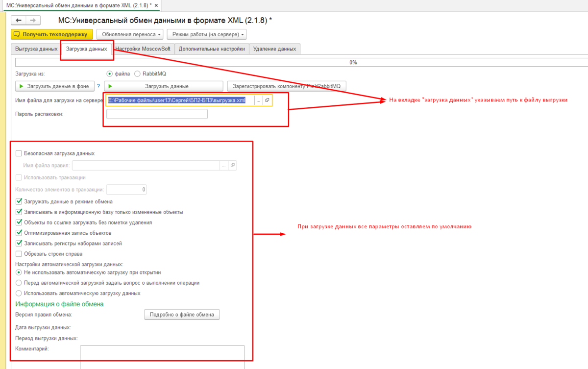Screen dimensions: 588x369
Task: Toggle Загружать данные в режиме обмена
Action: pyautogui.click(x=19, y=201)
